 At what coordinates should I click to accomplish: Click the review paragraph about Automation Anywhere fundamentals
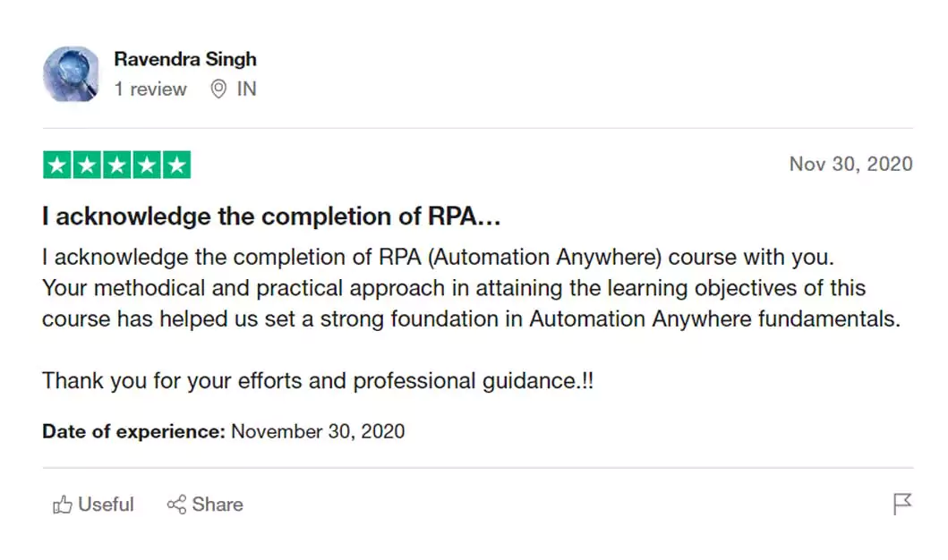[470, 288]
